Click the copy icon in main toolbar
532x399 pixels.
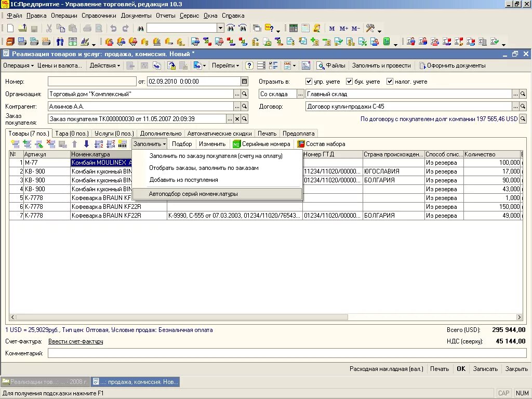pyautogui.click(x=61, y=28)
